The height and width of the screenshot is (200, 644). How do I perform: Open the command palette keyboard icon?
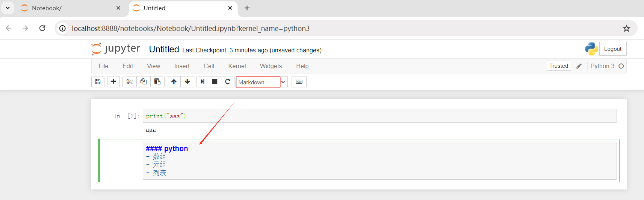coord(299,82)
